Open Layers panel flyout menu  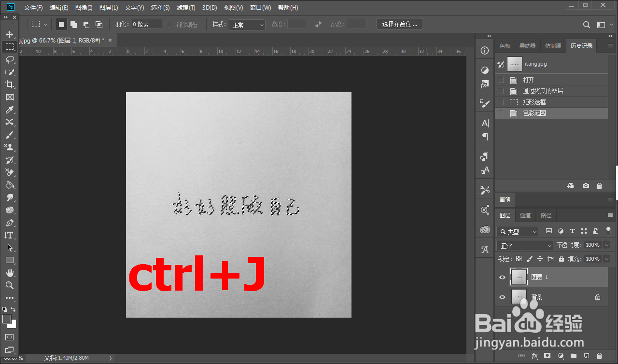tap(610, 215)
